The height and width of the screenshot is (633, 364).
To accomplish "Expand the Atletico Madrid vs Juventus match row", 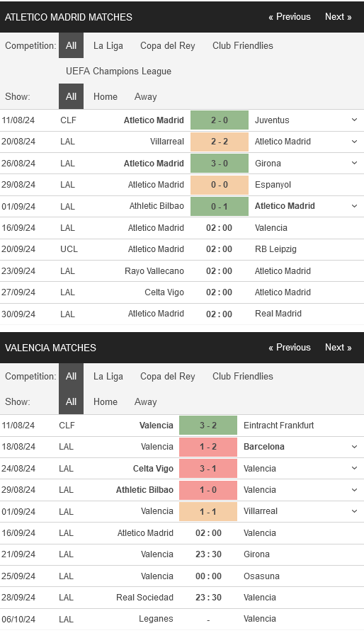I will click(354, 120).
